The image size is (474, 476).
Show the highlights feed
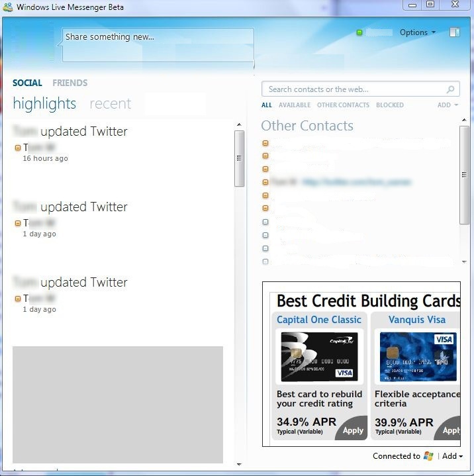(x=44, y=104)
